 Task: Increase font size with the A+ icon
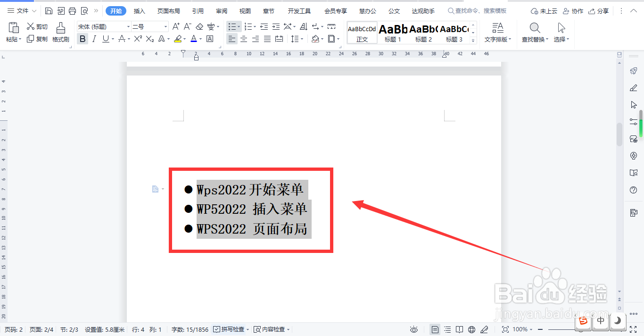176,26
